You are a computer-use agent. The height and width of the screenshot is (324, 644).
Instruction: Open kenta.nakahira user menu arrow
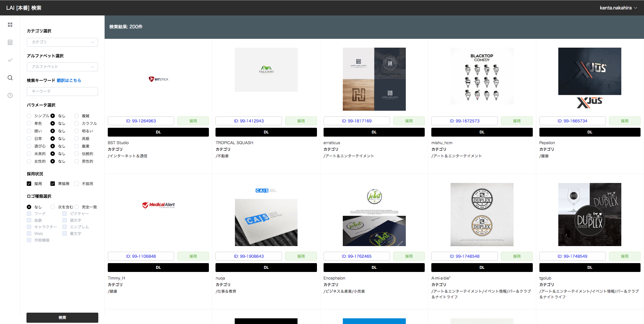pos(635,8)
